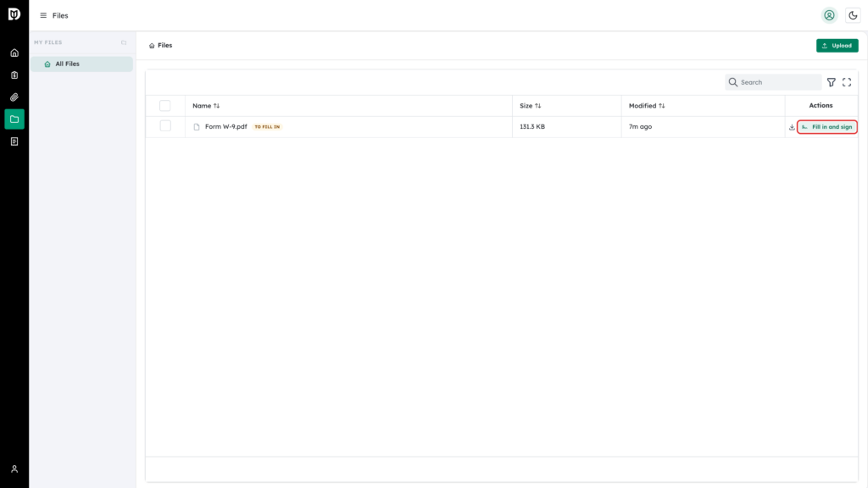Sort by the Size column
Image resolution: width=868 pixels, height=488 pixels.
(x=531, y=106)
